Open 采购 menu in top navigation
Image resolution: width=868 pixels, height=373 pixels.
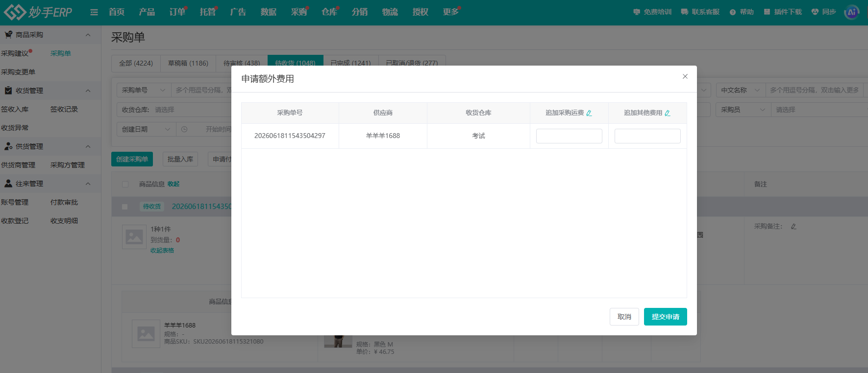click(299, 12)
